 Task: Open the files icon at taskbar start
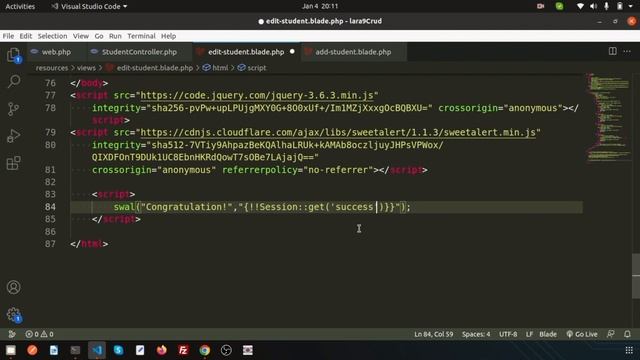(11, 350)
